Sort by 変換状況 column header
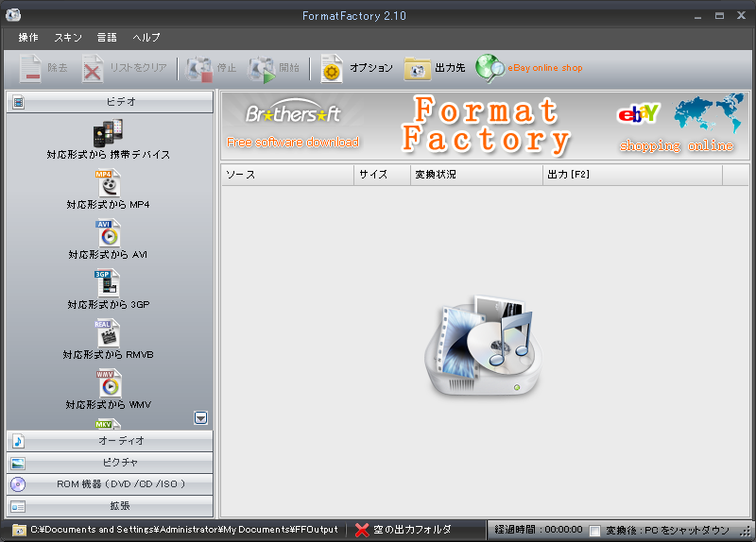Image resolution: width=756 pixels, height=542 pixels. [477, 175]
